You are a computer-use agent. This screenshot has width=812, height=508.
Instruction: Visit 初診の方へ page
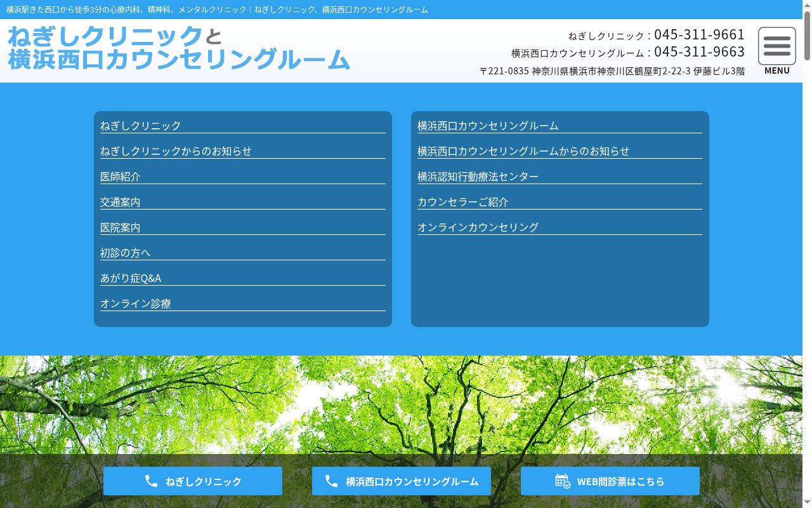243,253
